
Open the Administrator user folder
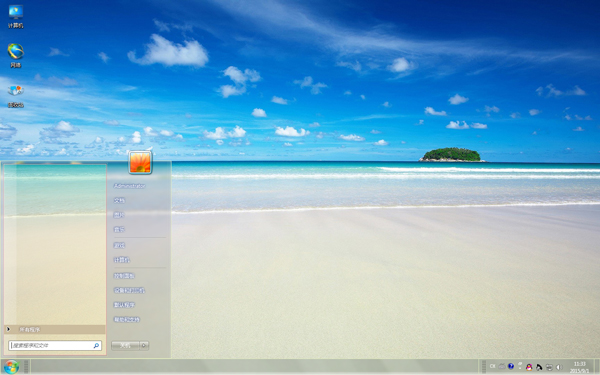coord(129,186)
